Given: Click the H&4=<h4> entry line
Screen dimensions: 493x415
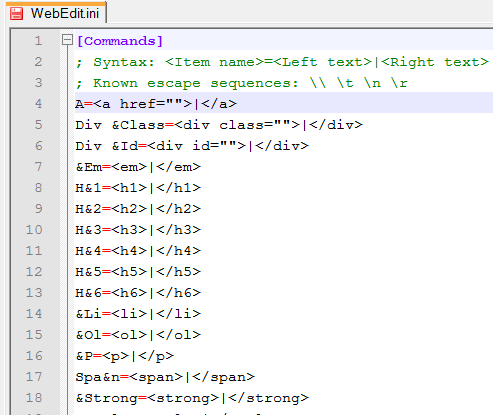Looking at the screenshot, I should [138, 251].
